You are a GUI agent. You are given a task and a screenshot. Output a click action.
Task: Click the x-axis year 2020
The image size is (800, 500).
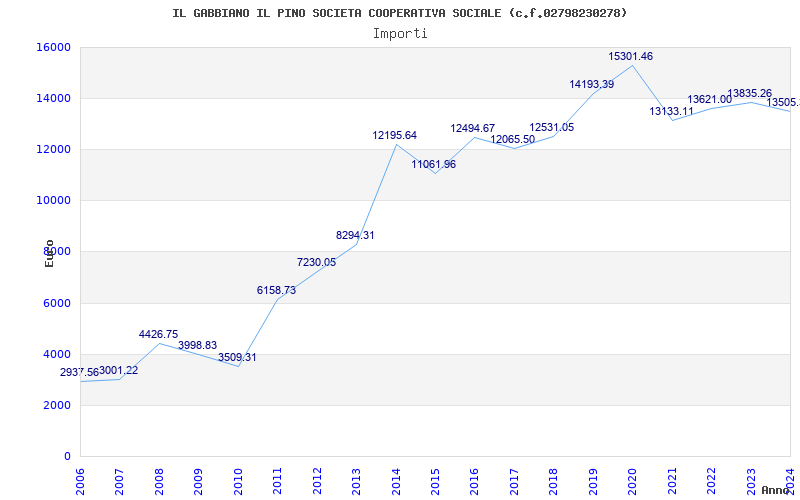point(633,481)
